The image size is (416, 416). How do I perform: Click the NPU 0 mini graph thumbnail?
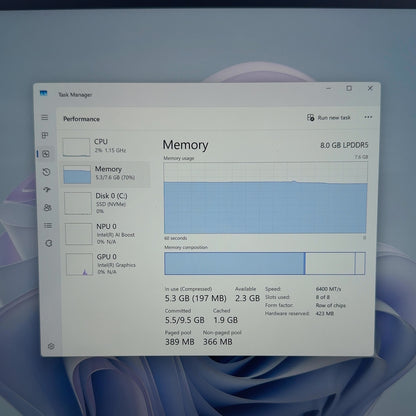79,234
